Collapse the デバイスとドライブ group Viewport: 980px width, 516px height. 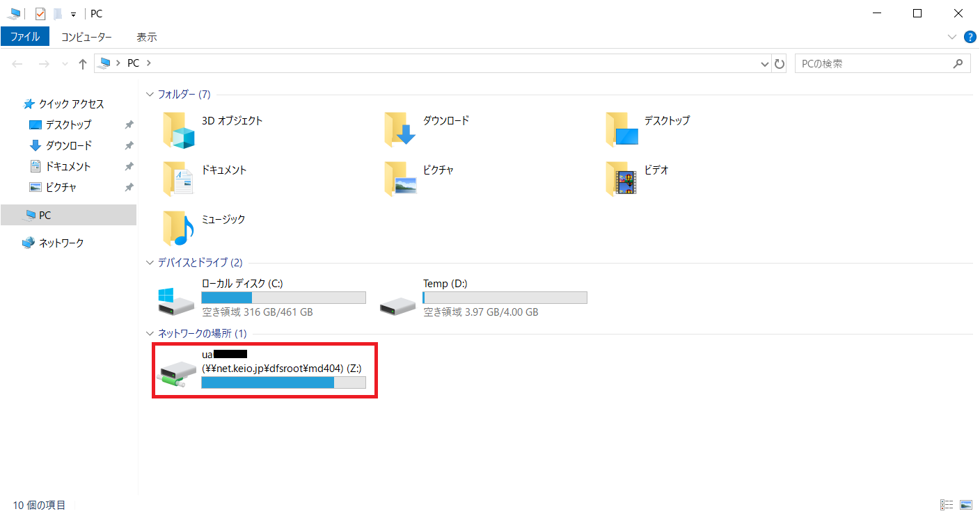coord(150,263)
